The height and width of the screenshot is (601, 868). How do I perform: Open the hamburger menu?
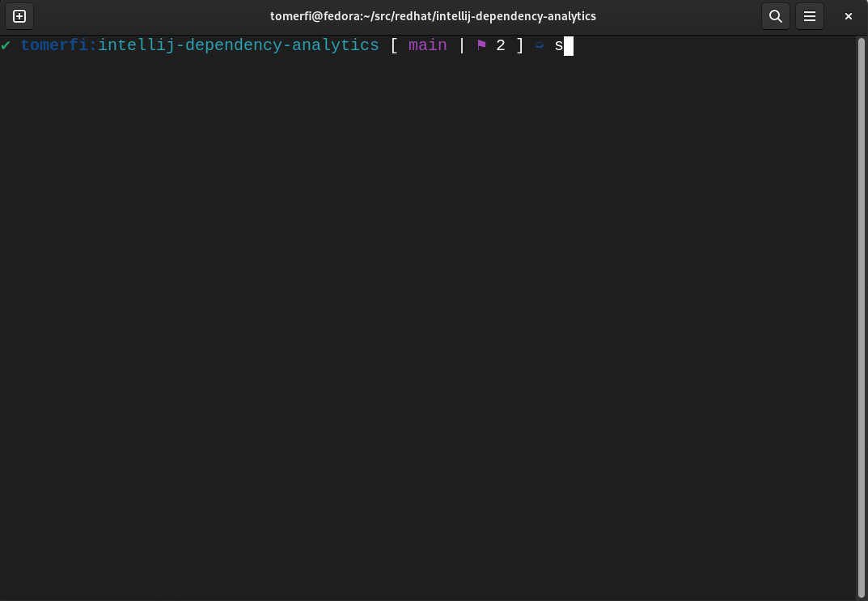(x=810, y=16)
